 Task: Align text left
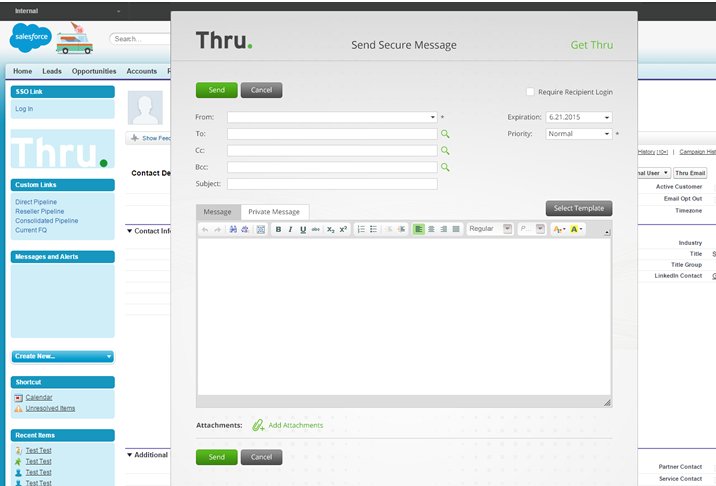pyautogui.click(x=418, y=229)
